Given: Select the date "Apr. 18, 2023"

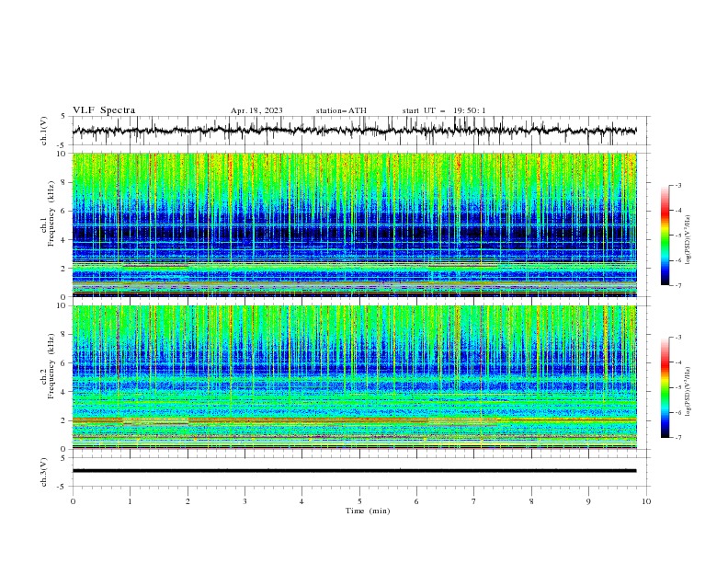Looking at the screenshot, I should coord(256,110).
